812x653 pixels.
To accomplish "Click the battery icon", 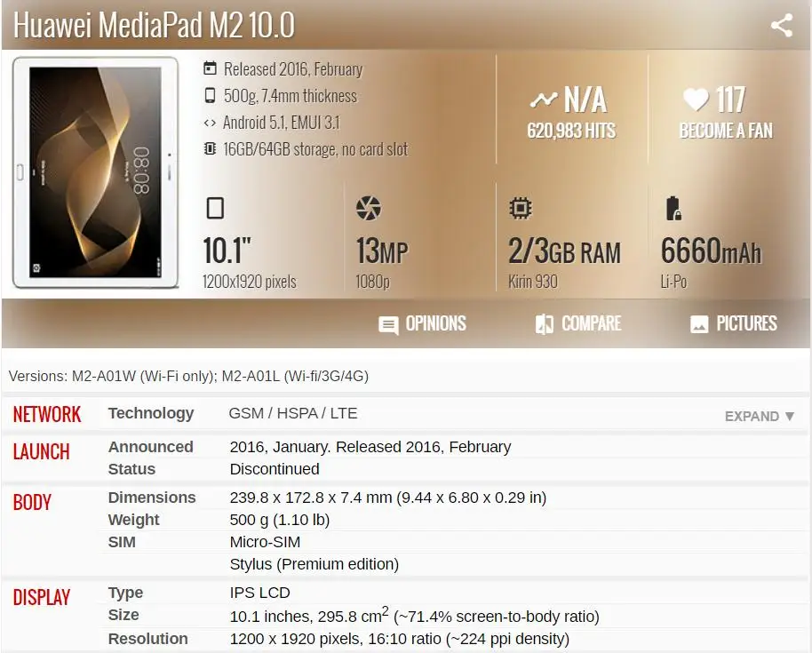I will click(x=673, y=208).
